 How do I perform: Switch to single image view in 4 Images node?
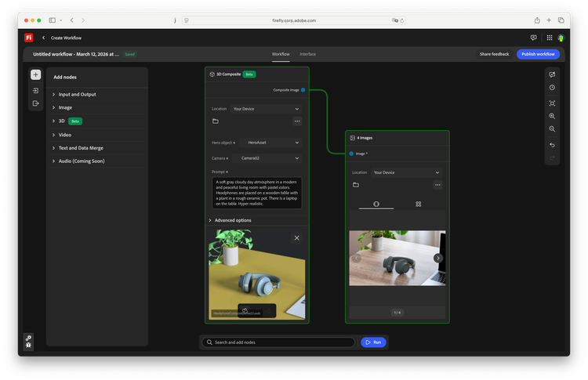click(376, 204)
